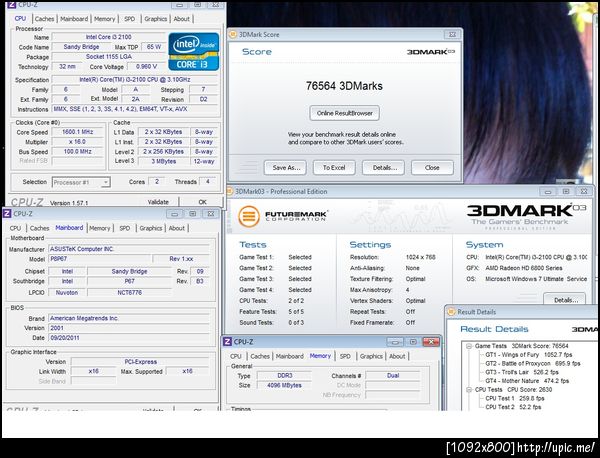Open SPD tab in top CPU-Z window

click(130, 19)
